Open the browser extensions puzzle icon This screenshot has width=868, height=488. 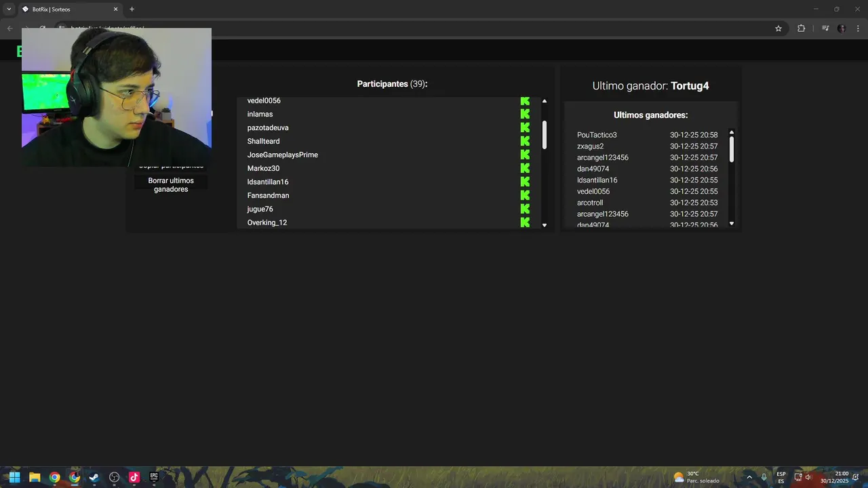point(801,28)
